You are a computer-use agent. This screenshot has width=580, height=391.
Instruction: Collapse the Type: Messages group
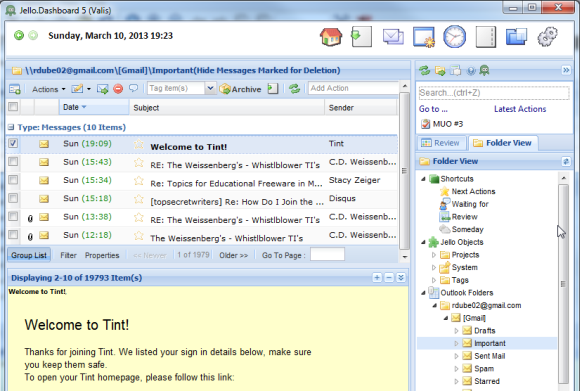click(11, 127)
